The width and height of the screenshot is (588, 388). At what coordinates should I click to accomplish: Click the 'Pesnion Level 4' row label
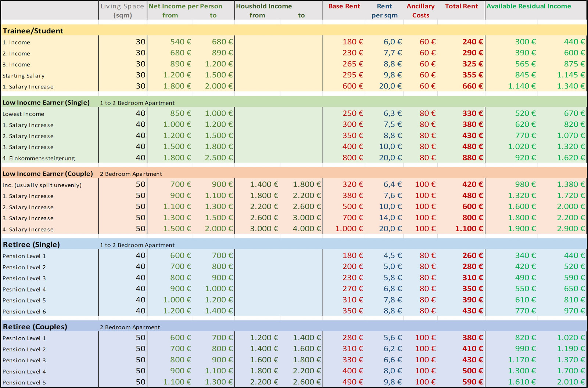click(24, 290)
